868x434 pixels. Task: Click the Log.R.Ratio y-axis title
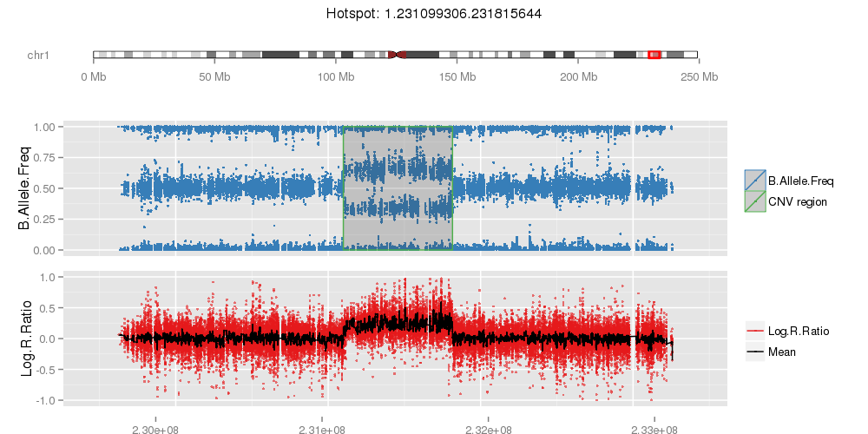[x=28, y=339]
